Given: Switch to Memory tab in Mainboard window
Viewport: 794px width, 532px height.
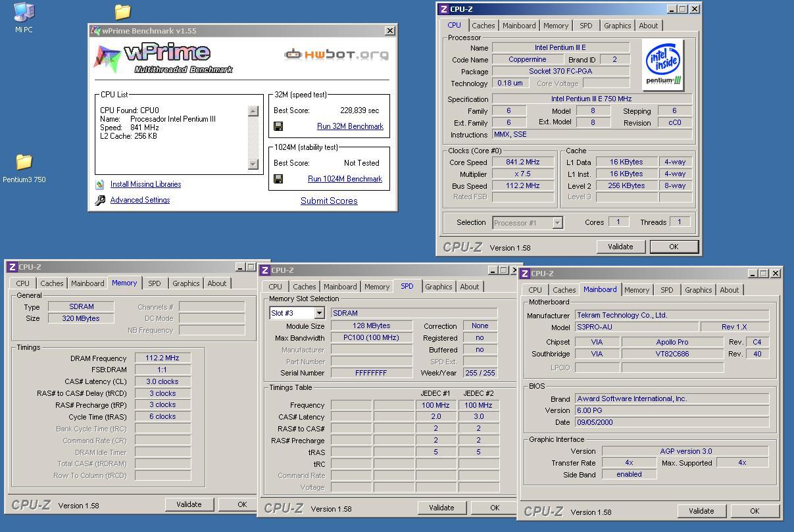Looking at the screenshot, I should (x=637, y=290).
